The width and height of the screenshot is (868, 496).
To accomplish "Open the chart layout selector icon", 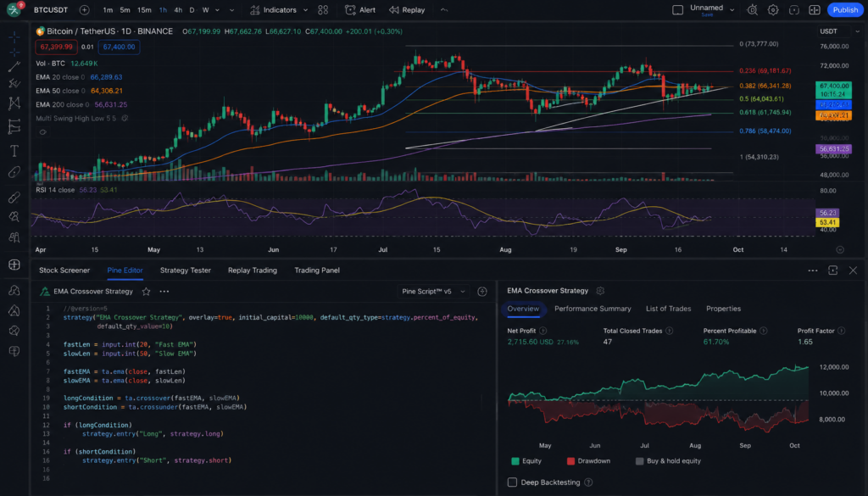I will point(677,10).
